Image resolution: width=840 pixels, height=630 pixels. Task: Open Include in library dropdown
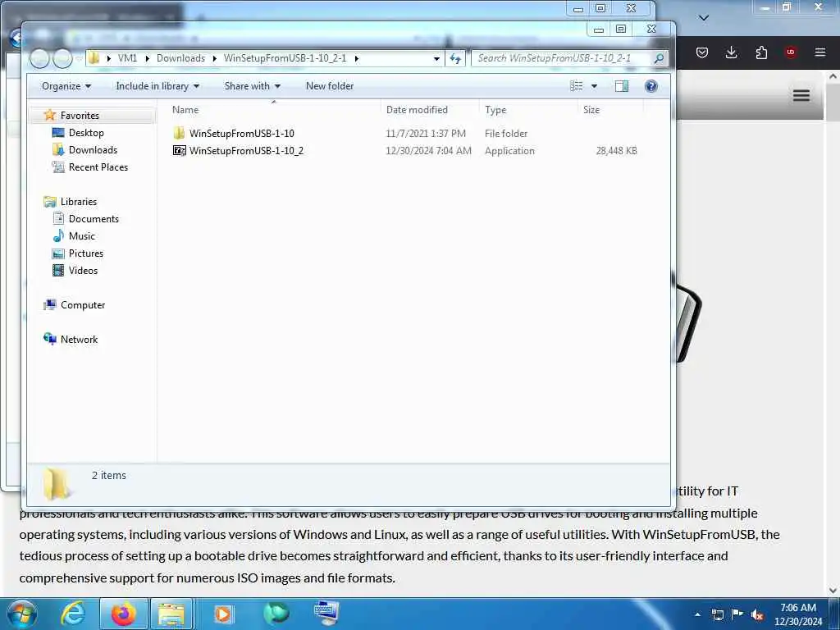coord(157,86)
